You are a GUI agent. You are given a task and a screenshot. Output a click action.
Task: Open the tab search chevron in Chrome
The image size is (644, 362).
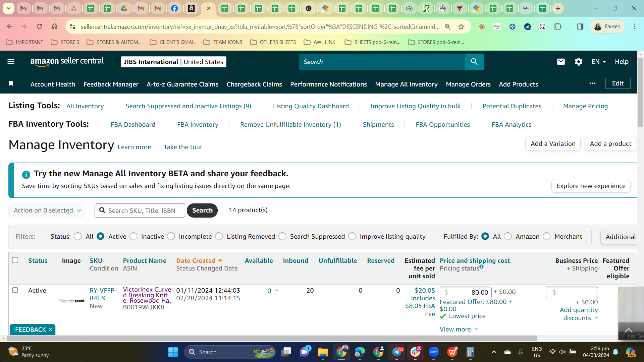(x=8, y=8)
